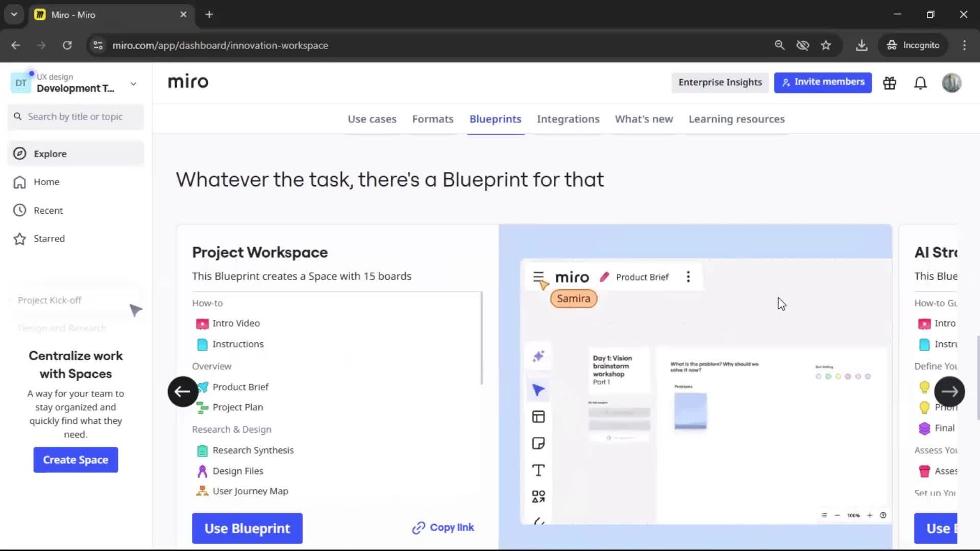
Task: Open the What's new tab
Action: pos(644,119)
